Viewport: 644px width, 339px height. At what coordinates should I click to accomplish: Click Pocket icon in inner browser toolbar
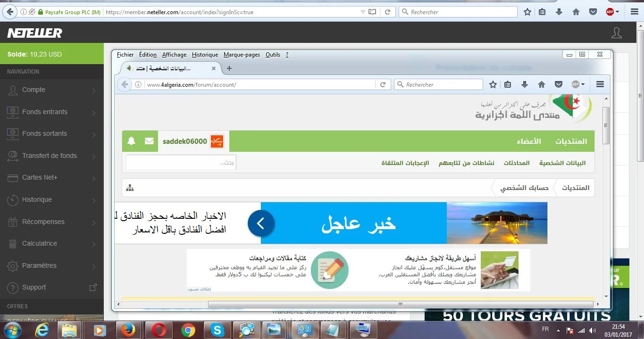click(x=559, y=84)
